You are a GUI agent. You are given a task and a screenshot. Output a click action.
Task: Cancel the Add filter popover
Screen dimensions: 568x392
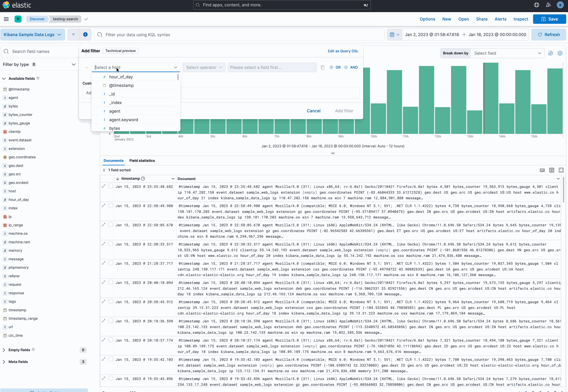coord(313,111)
